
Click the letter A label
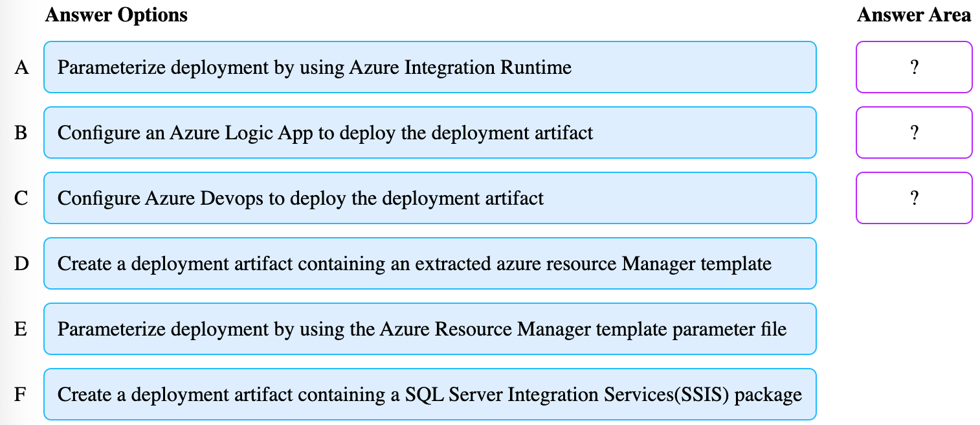(x=21, y=67)
